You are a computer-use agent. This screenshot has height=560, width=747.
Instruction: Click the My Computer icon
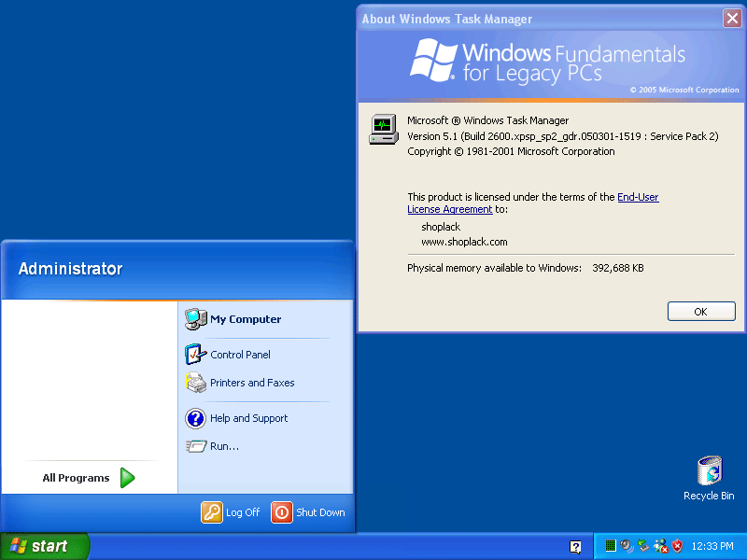pos(195,319)
